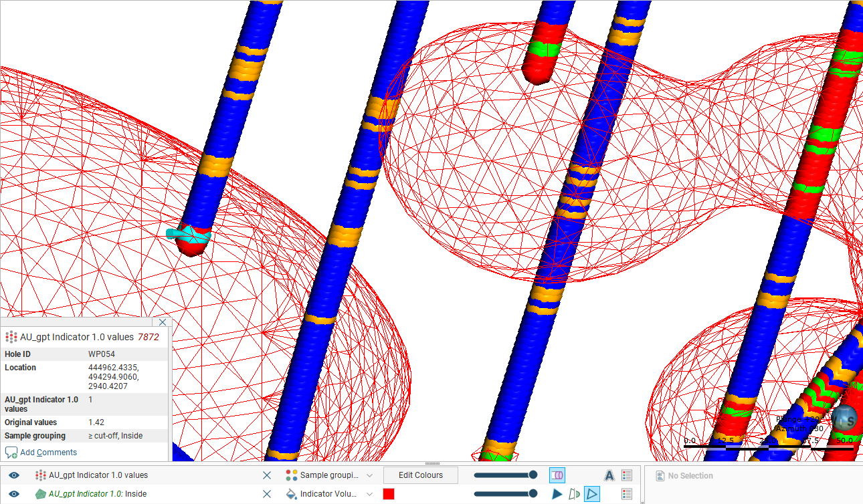Hide the AU_gpt Indicator 1.0 values layer
Screen dimensions: 863x504
[14, 475]
